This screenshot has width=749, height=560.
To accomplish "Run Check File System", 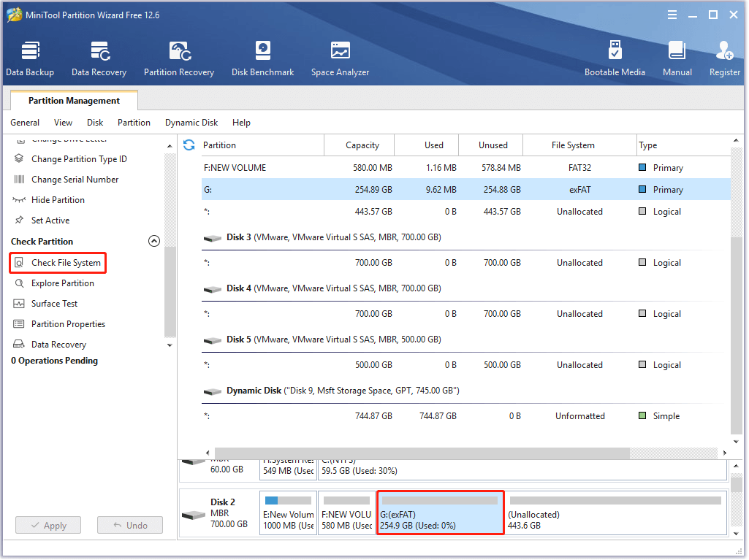I will [x=58, y=263].
